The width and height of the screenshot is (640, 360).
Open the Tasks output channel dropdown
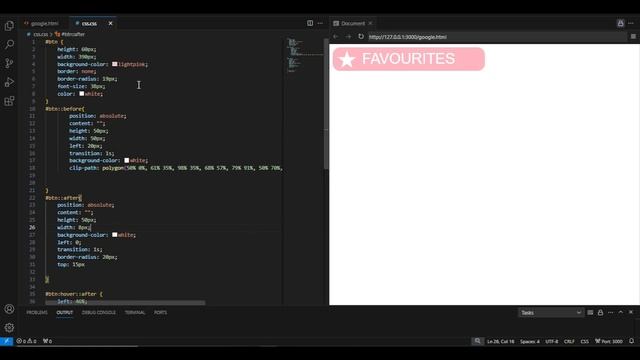551,313
